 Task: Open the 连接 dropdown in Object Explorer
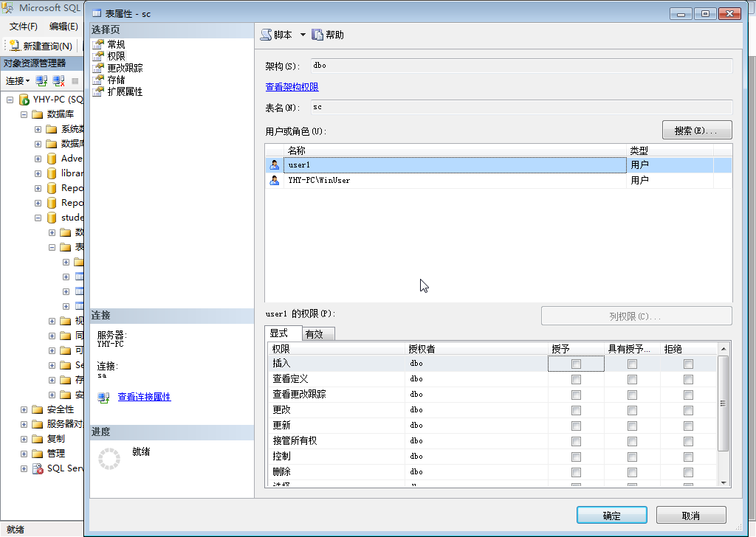click(x=18, y=81)
